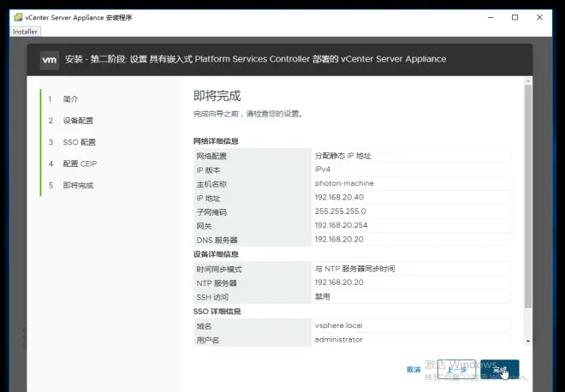Maximize the installer window
Screen dimensions: 565x392
point(514,17)
